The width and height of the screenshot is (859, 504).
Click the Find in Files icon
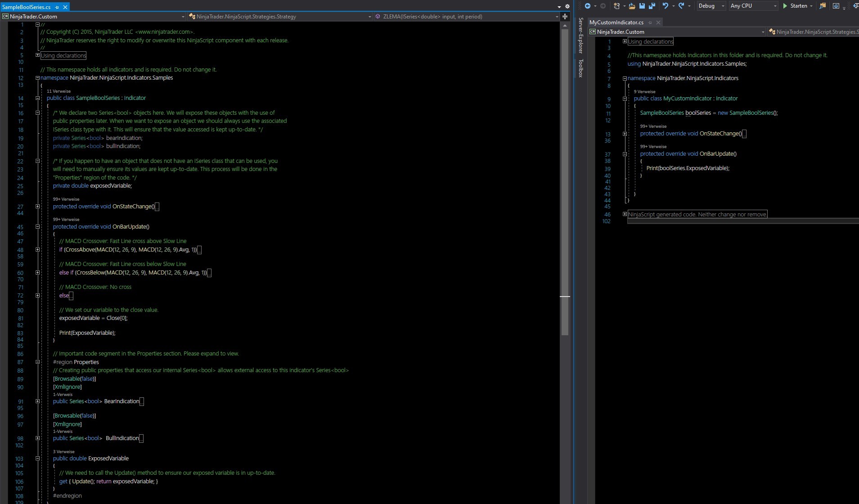(x=823, y=6)
